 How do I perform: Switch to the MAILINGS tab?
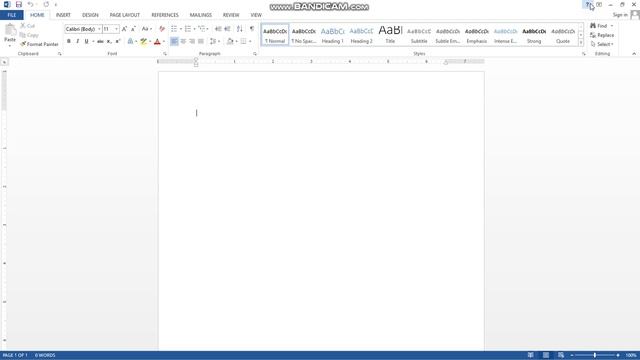pos(200,15)
